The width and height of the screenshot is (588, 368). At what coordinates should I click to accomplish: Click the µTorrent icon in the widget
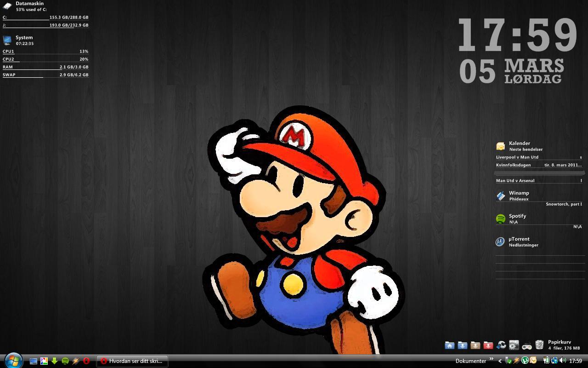point(500,242)
